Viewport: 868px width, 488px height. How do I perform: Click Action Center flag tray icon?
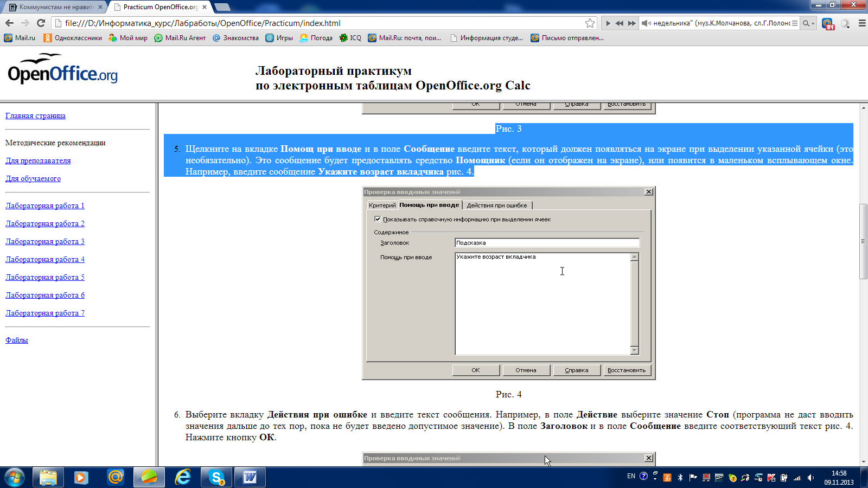click(693, 478)
